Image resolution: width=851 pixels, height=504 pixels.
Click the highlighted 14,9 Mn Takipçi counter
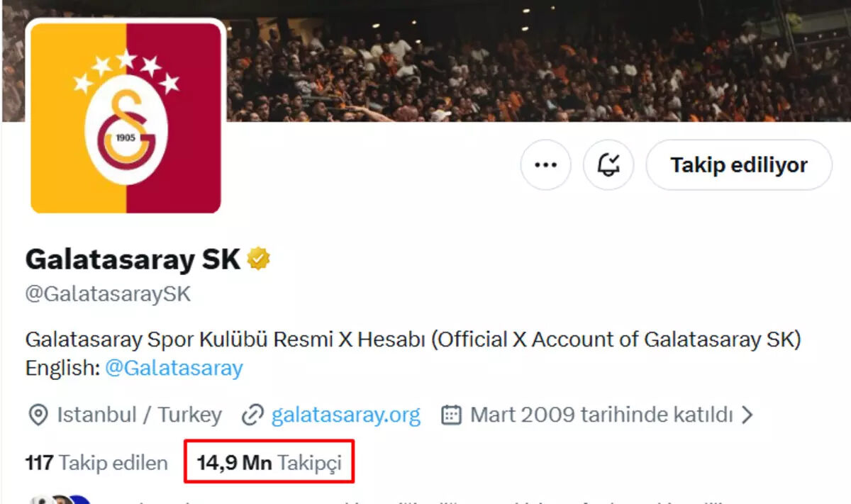[269, 462]
